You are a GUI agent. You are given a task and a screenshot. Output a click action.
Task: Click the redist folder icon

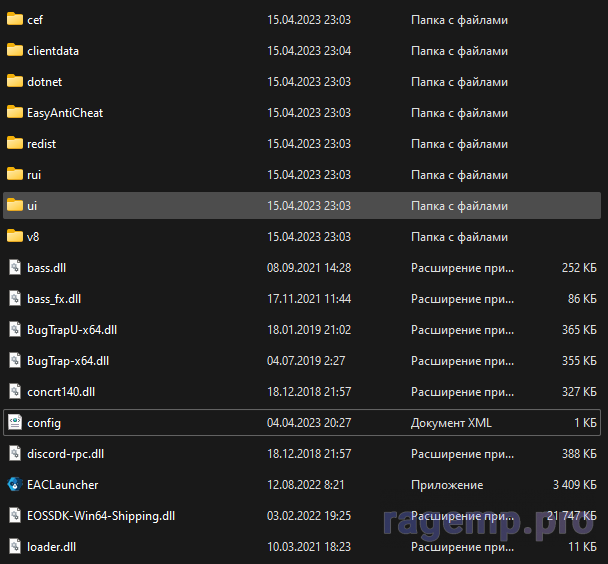[15, 143]
